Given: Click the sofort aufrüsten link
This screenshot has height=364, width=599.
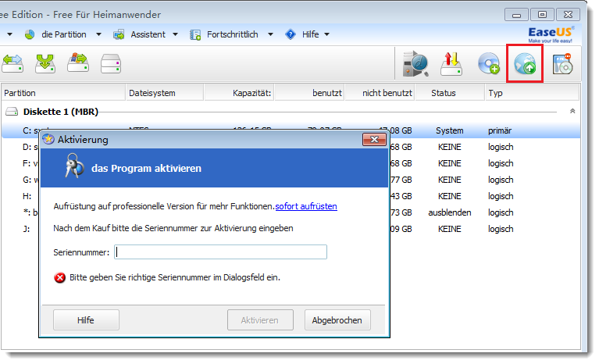Looking at the screenshot, I should point(306,206).
